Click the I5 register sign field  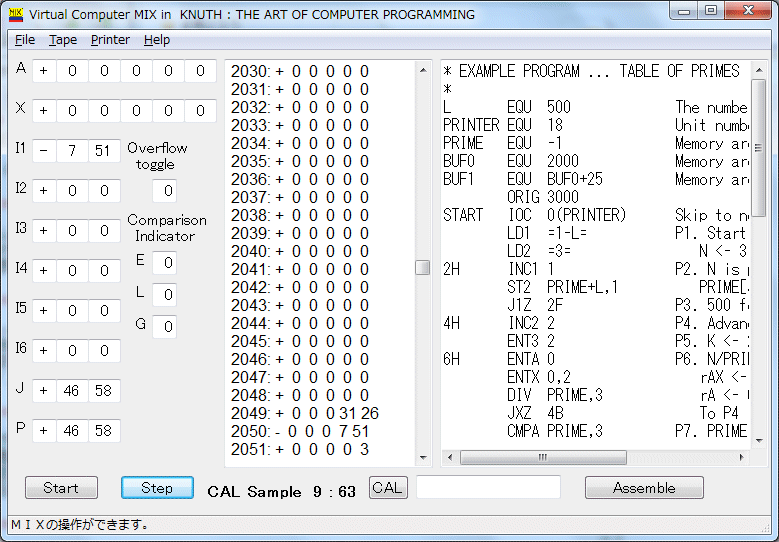pos(44,310)
